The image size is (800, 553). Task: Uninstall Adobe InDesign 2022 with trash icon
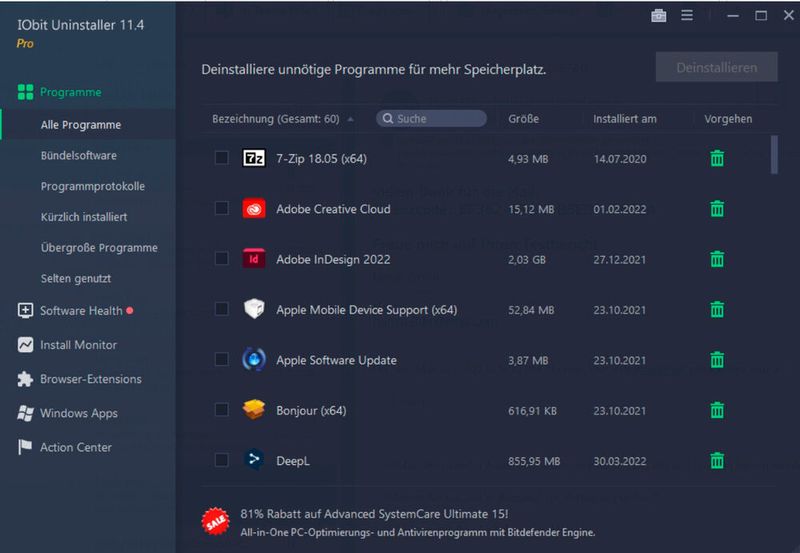717,259
